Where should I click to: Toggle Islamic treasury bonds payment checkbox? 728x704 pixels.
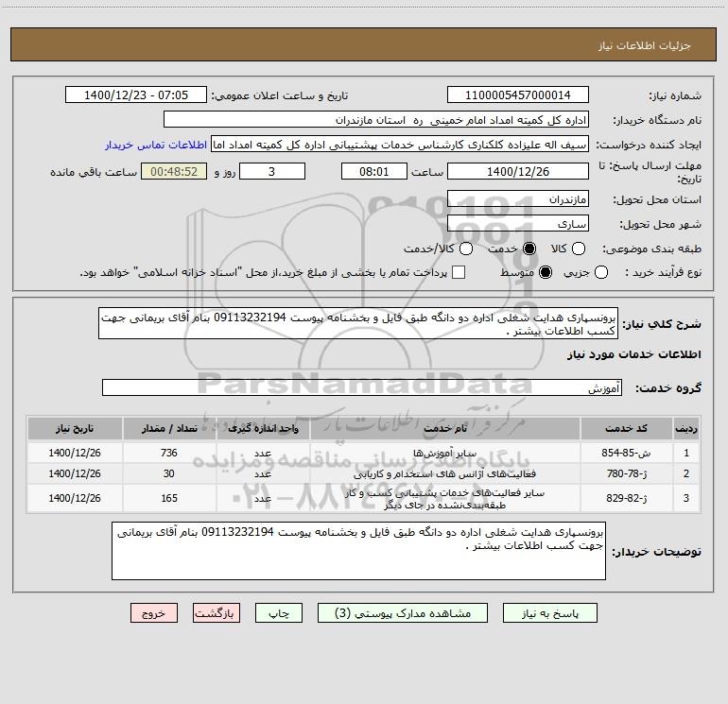coord(459,272)
